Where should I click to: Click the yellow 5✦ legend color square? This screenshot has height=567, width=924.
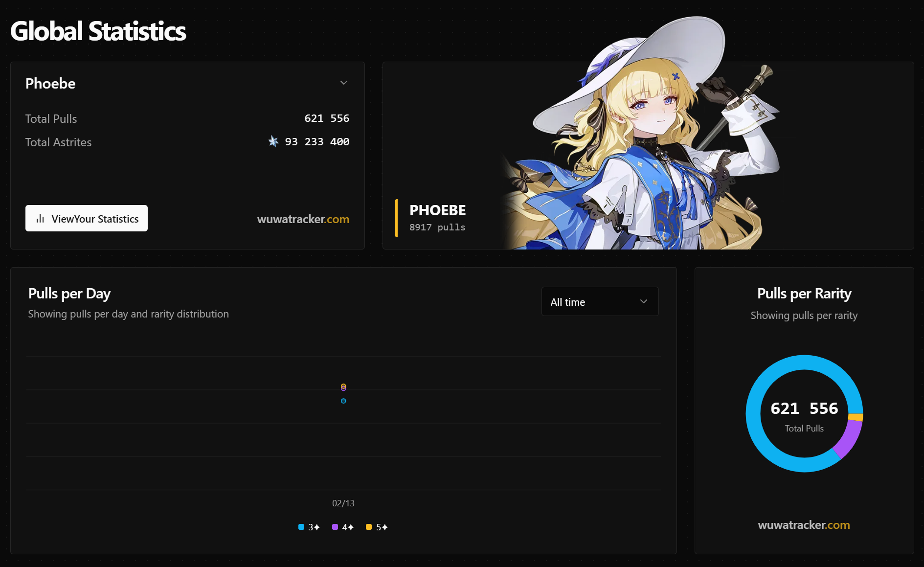tap(369, 527)
